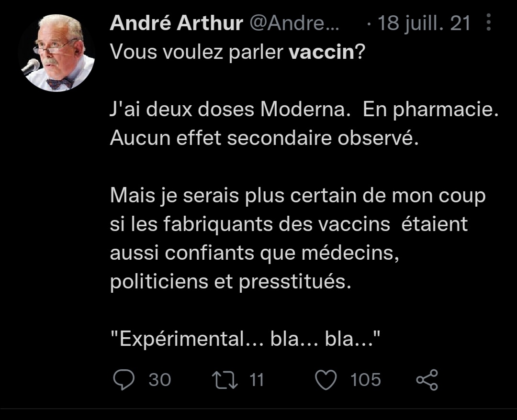
Task: Open André Arthur's profile picture
Action: (56, 53)
